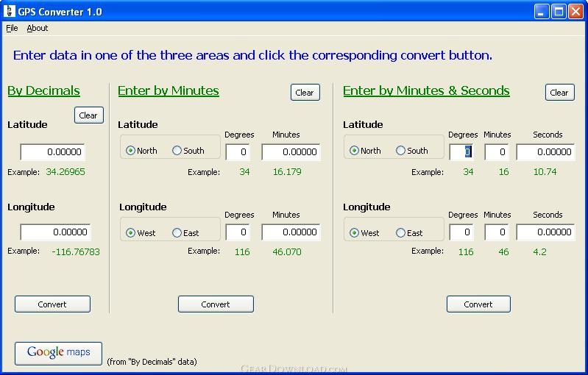Select South in Minutes & Seconds latitude
588x375 pixels.
point(412,151)
